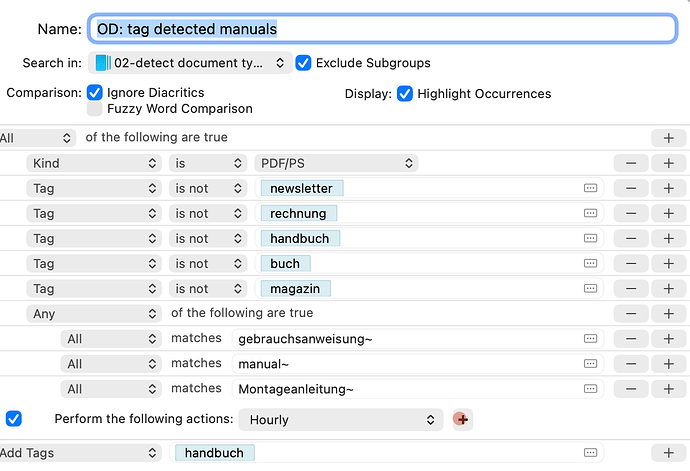Toggle the Exclude Subgroups checkbox
The height and width of the screenshot is (471, 690).
[303, 63]
